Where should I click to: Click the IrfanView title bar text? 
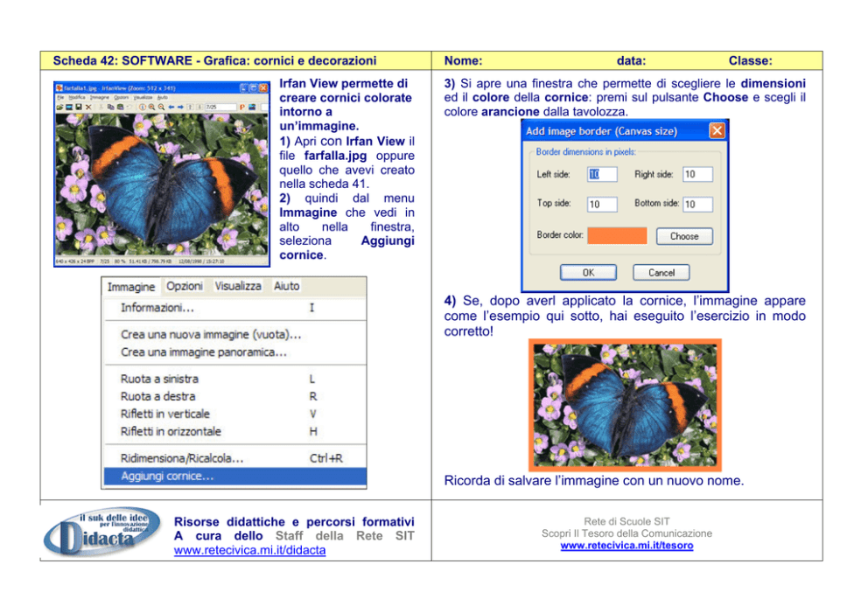[x=120, y=88]
